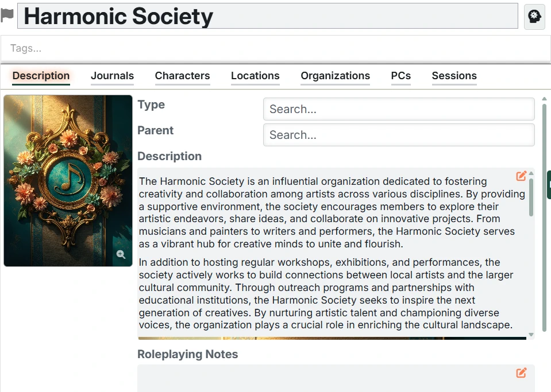Open the Type search dropdown
This screenshot has height=392, width=551.
[x=399, y=109]
